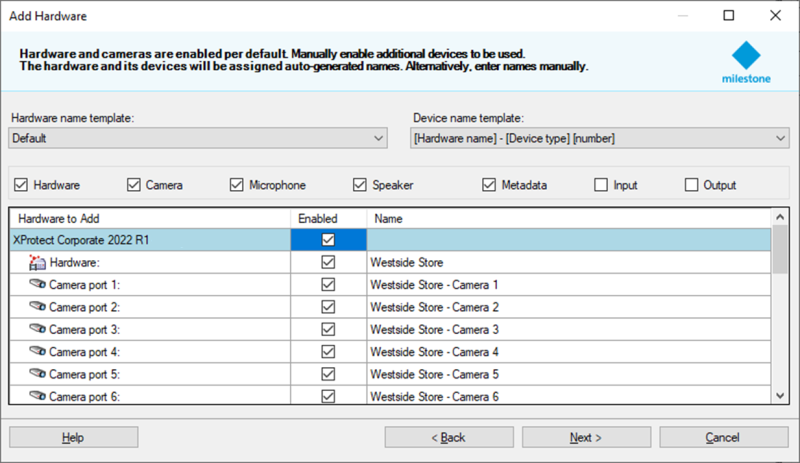Click the camera icon for Camera port 3
This screenshot has height=463, width=800.
pyautogui.click(x=38, y=329)
